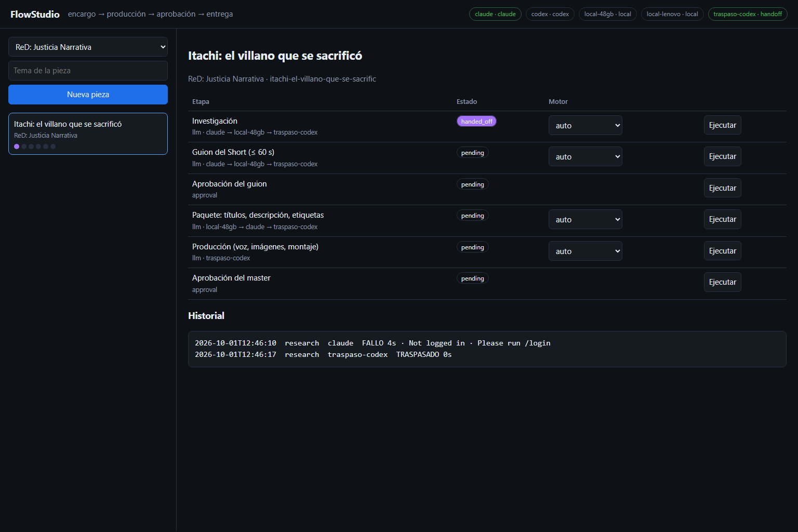Run Ejecutar for Producción stage
Image resolution: width=798 pixels, height=532 pixels.
pyautogui.click(x=722, y=251)
